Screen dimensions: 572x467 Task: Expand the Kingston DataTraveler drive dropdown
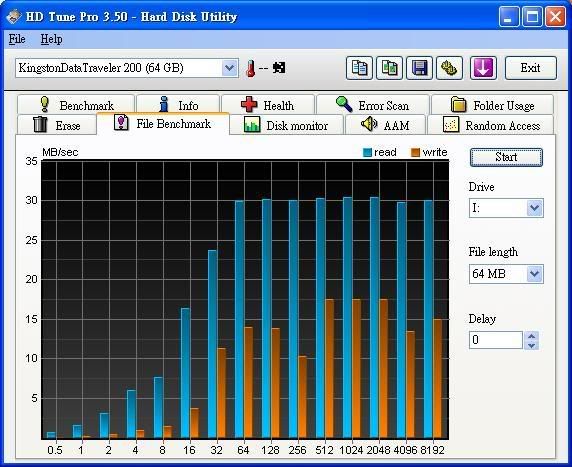229,68
